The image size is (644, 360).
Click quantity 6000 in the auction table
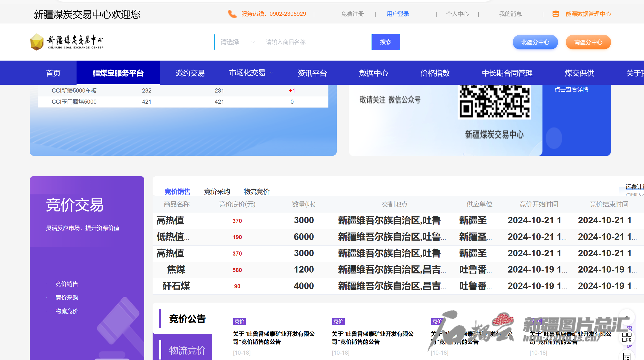303,237
